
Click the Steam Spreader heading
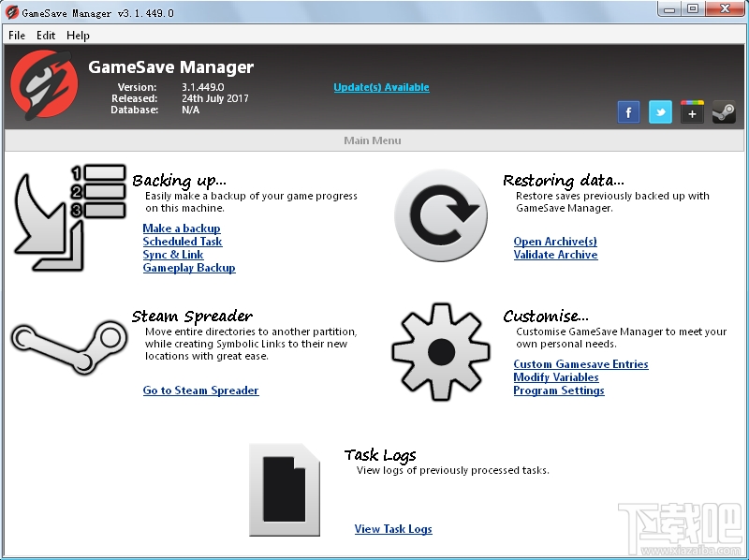tap(192, 317)
